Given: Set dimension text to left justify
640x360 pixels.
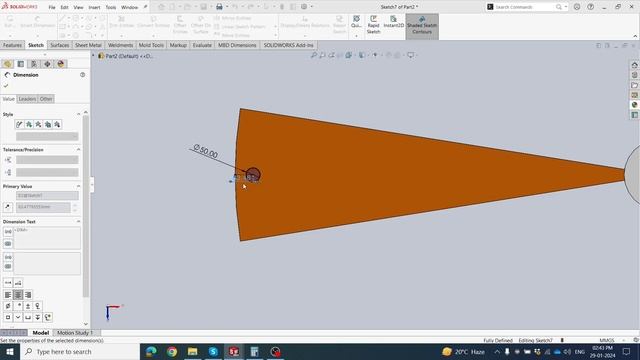Looking at the screenshot, I should pyautogui.click(x=8, y=295).
